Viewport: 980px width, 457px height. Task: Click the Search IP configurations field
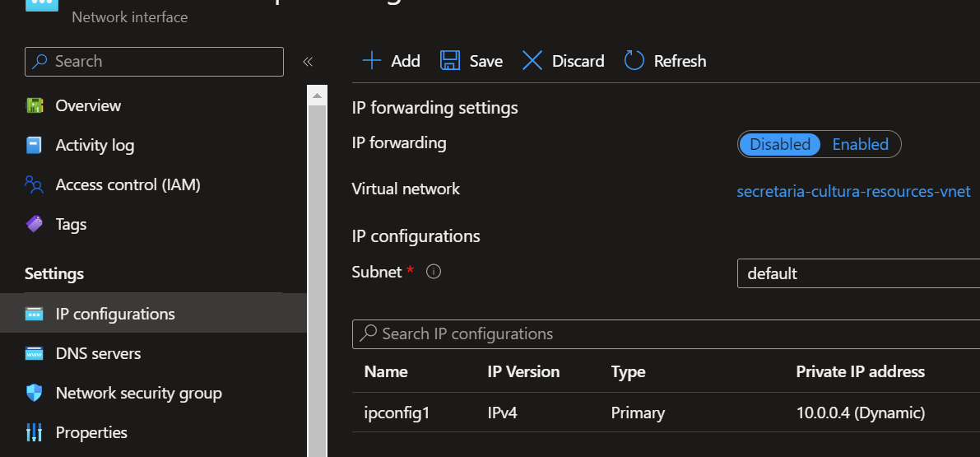point(666,333)
